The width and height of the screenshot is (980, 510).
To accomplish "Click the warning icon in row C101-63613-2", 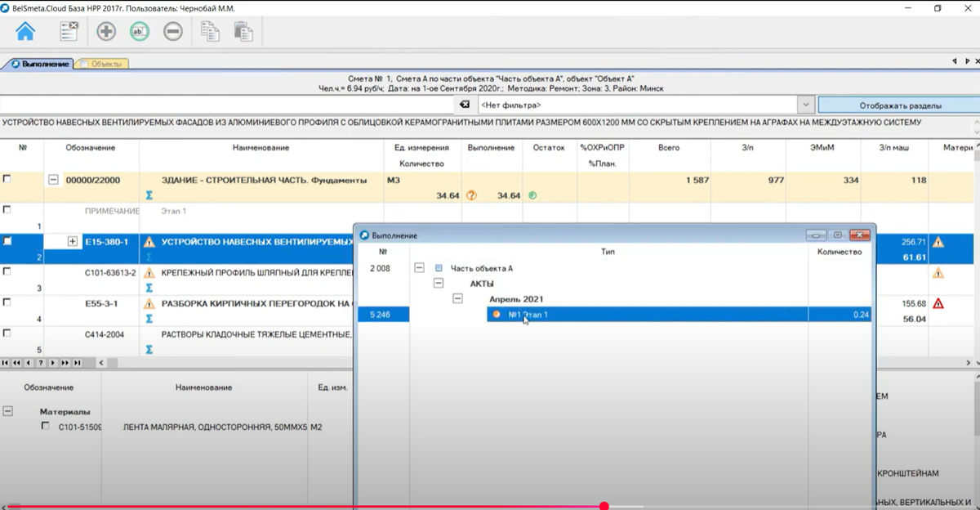I will click(x=149, y=273).
